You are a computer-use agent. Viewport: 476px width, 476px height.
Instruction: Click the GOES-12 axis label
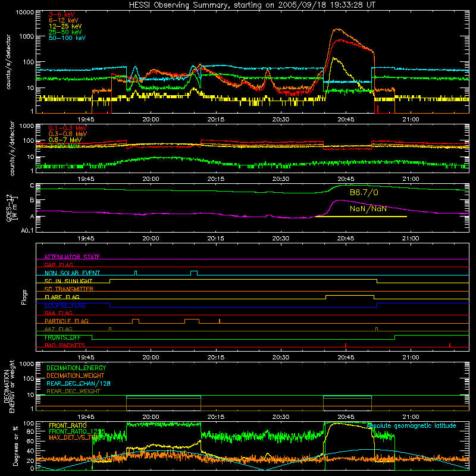(x=12, y=208)
